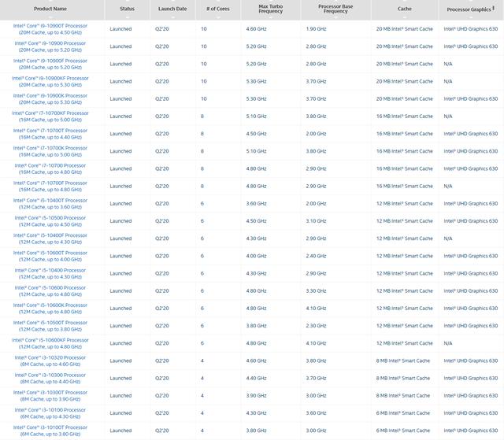Open Intel Core i9-10900F Processor link

[x=50, y=64]
